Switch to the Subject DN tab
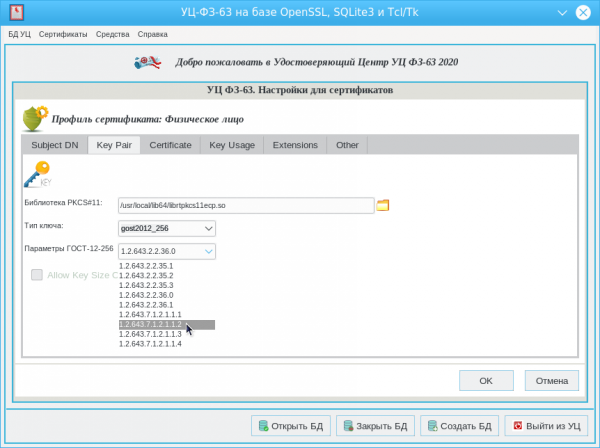Screen dimensions: 600x448 [x=54, y=145]
